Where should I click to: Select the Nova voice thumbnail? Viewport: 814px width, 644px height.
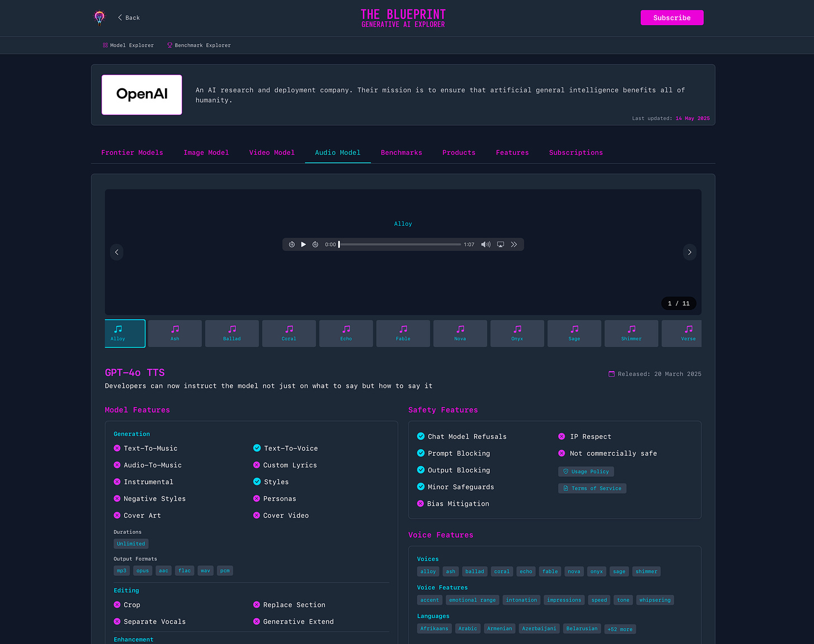[x=460, y=333]
